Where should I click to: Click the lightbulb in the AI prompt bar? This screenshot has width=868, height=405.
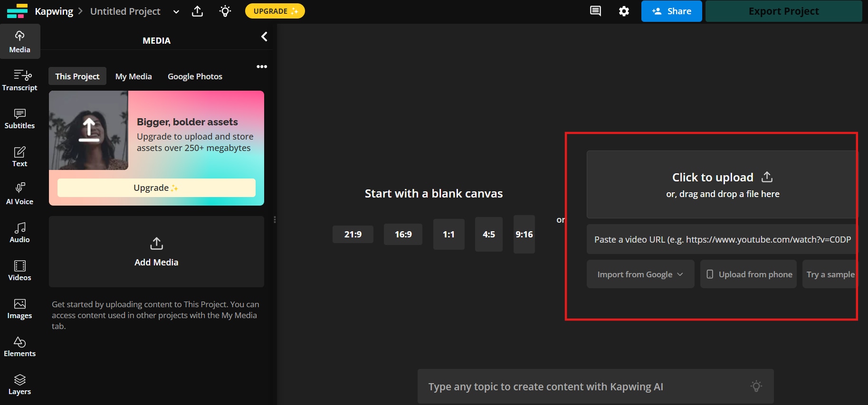(756, 386)
